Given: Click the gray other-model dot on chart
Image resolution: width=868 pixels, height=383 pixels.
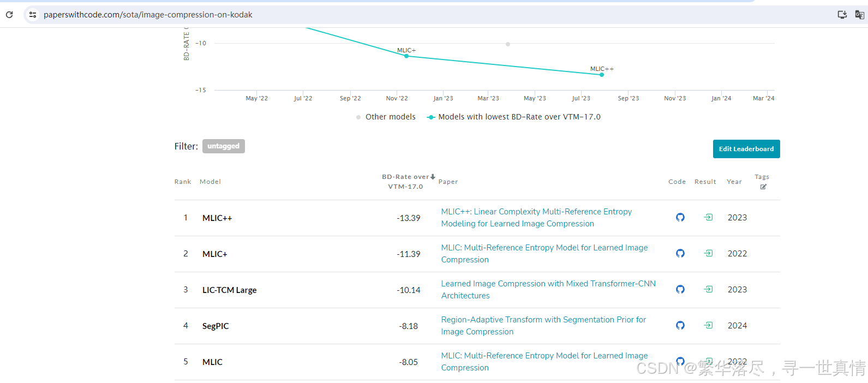Looking at the screenshot, I should click(x=508, y=44).
